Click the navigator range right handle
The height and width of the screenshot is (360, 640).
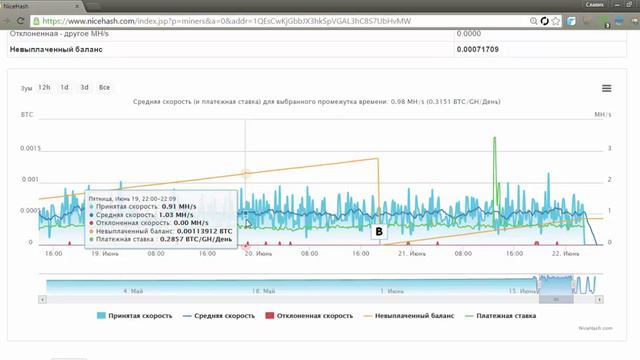coord(573,284)
